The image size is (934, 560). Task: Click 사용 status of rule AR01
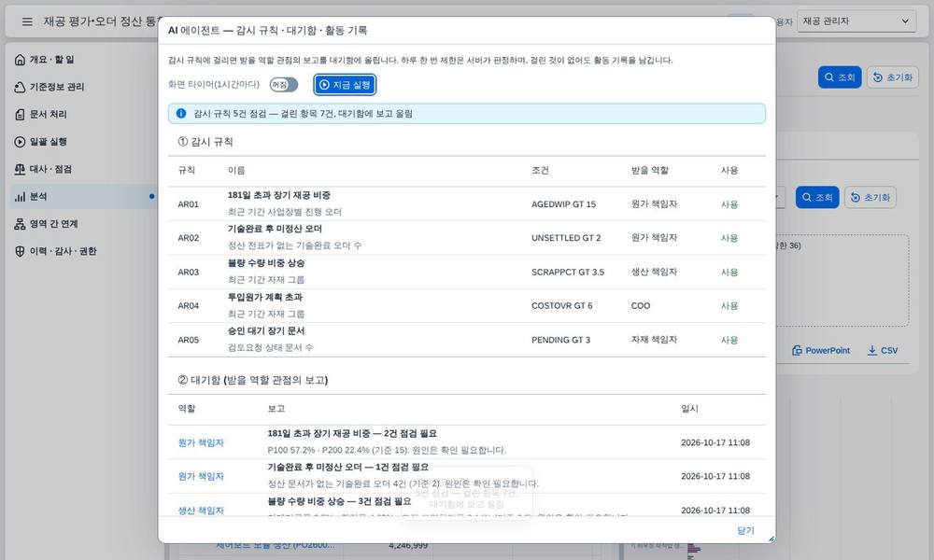pos(729,204)
